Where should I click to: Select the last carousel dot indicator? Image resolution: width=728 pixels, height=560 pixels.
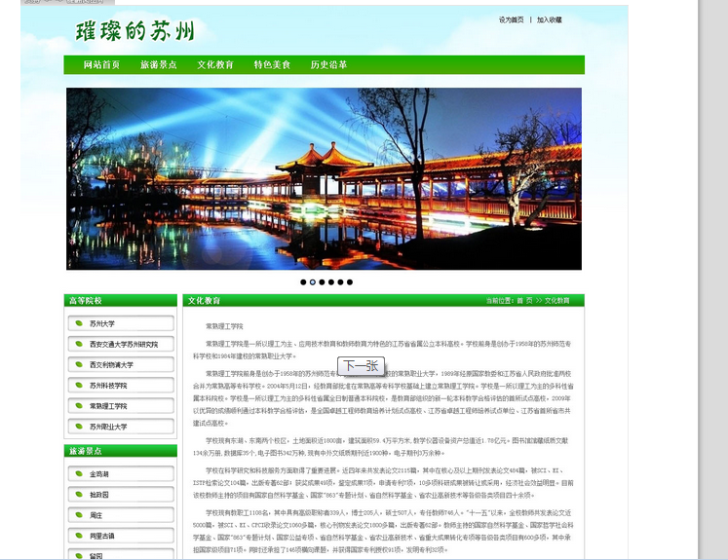coord(350,282)
